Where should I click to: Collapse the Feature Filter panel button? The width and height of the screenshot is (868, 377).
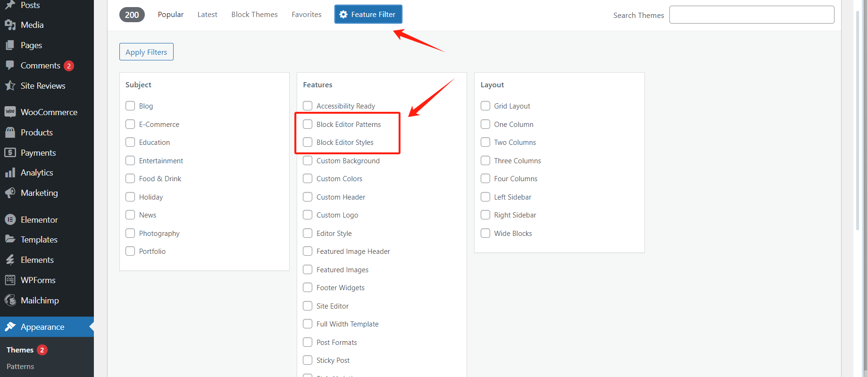tap(368, 14)
